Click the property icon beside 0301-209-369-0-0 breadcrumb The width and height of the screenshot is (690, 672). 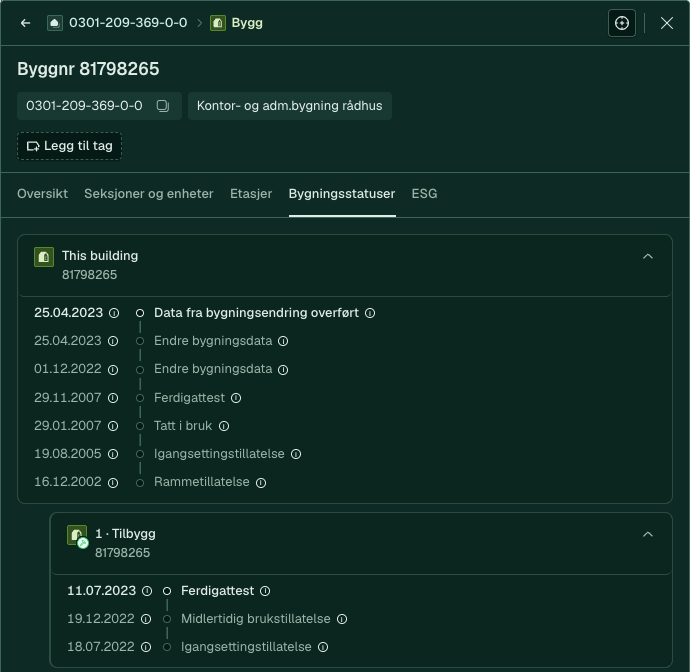[55, 23]
